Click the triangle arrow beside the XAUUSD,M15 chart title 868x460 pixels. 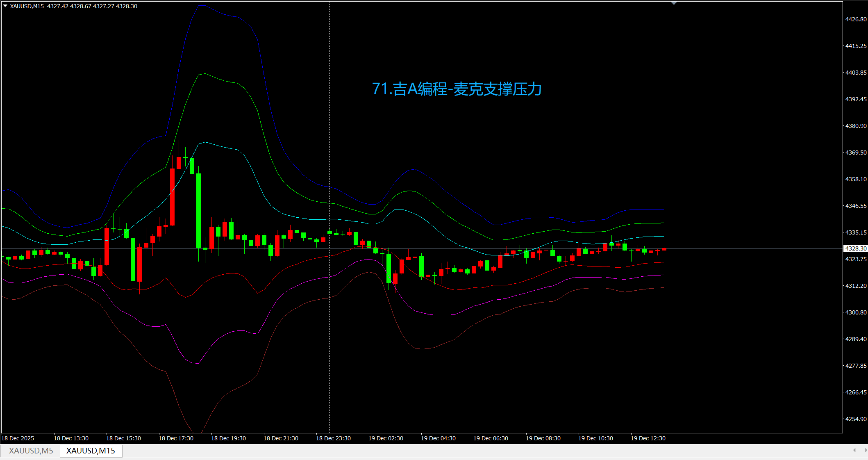pos(5,6)
